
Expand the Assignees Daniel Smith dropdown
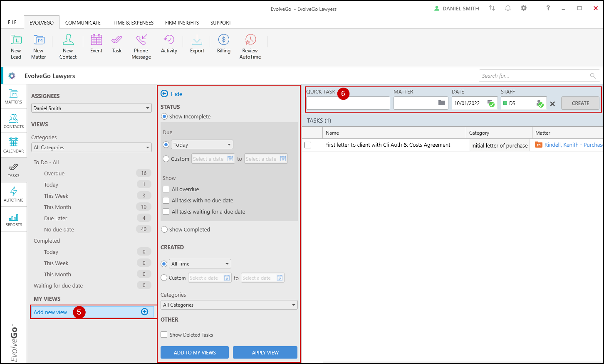tap(91, 108)
